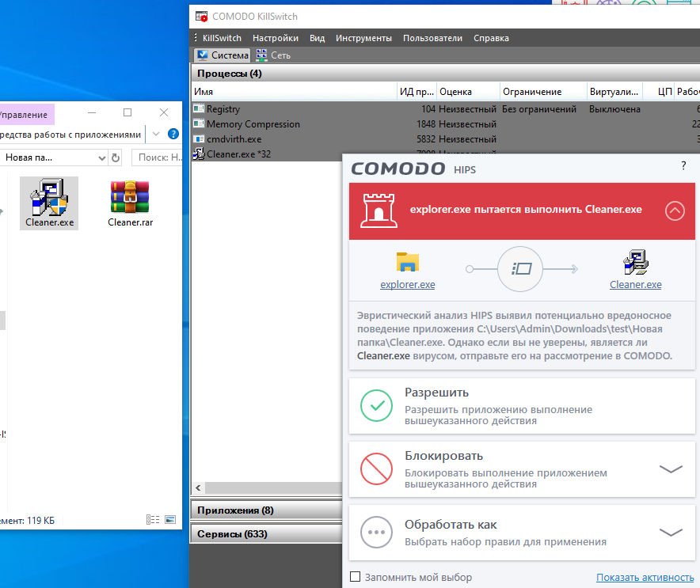Image resolution: width=700 pixels, height=588 pixels.
Task: Block the action with Блокировать
Action: pyautogui.click(x=522, y=469)
